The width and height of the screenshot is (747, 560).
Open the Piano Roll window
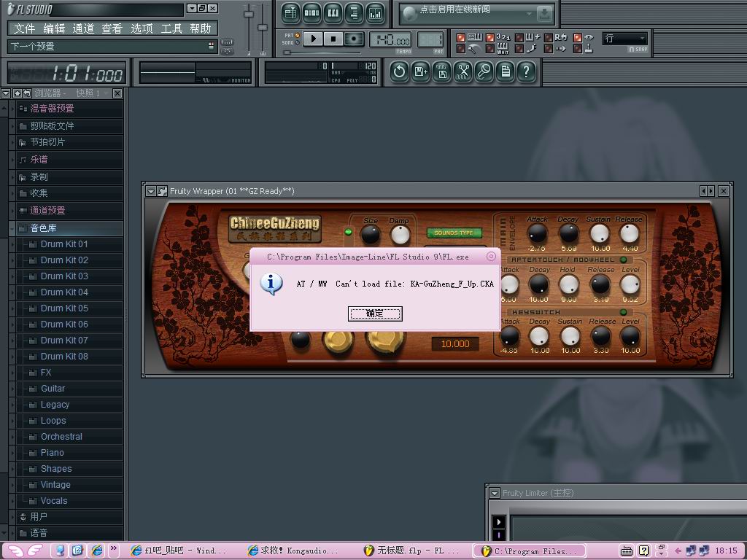coord(333,13)
